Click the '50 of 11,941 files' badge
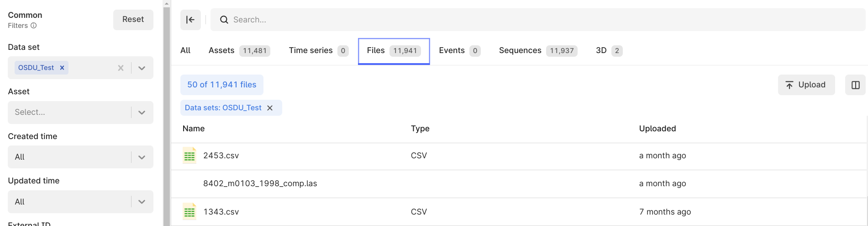 [x=222, y=85]
